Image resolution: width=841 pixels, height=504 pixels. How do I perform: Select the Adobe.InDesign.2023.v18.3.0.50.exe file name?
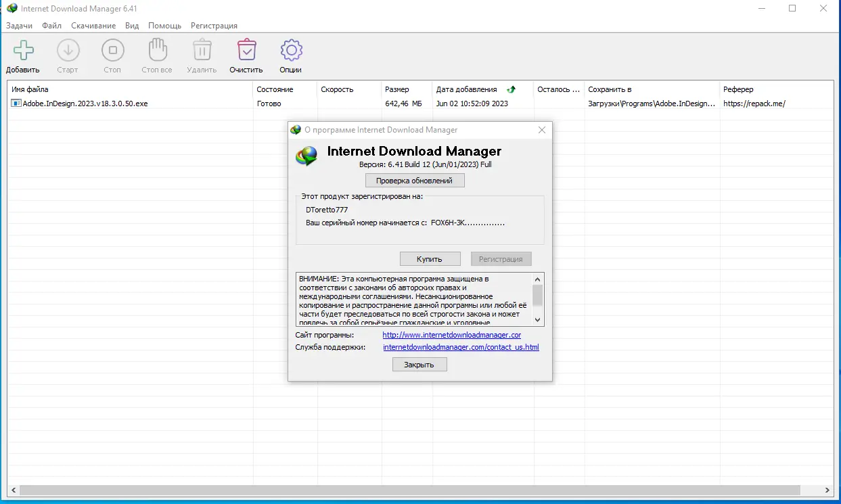(85, 104)
